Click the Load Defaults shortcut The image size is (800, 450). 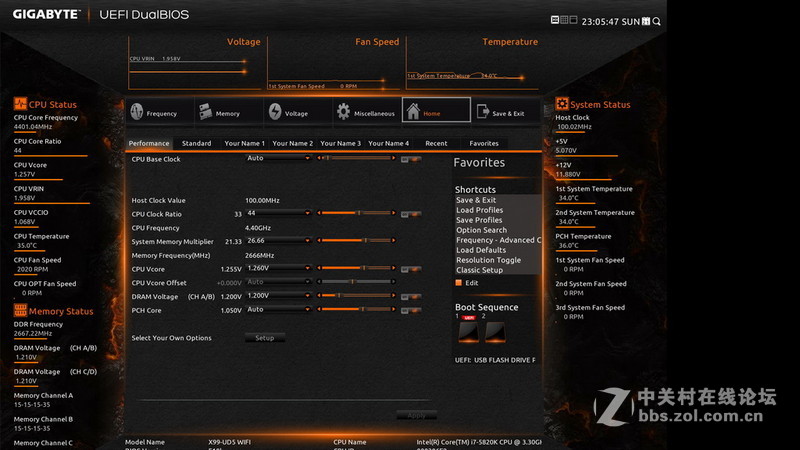click(x=481, y=250)
